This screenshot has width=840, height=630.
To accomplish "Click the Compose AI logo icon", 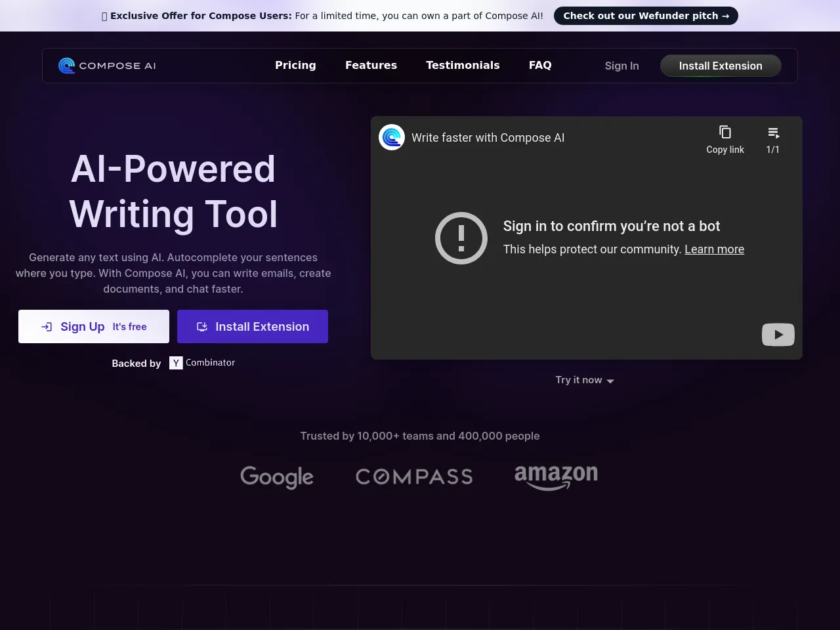I will pyautogui.click(x=66, y=66).
